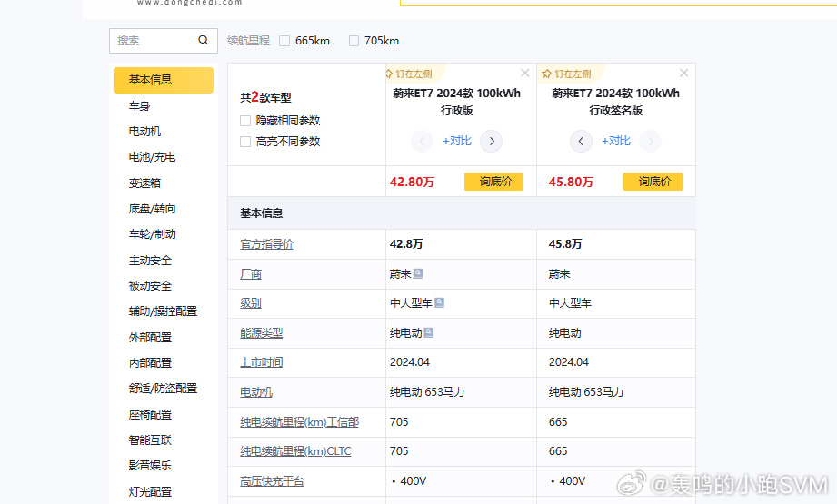The width and height of the screenshot is (837, 504).
Task: Click the red 42.80万 price
Action: click(x=412, y=182)
